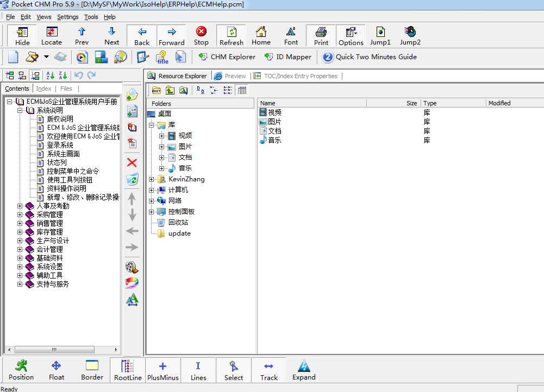Switch to the Preview tab
The height and width of the screenshot is (392, 544).
(230, 76)
